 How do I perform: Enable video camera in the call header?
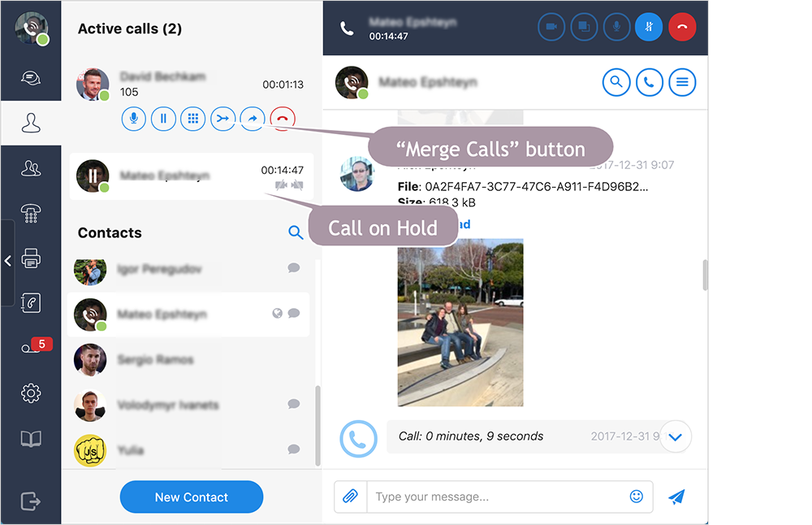(x=551, y=27)
